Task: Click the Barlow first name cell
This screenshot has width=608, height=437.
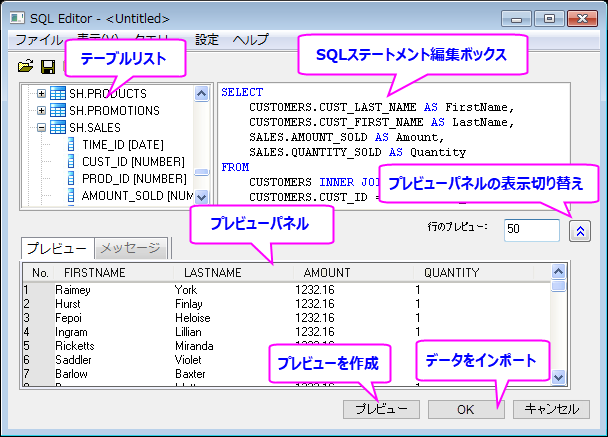Action: 71,374
